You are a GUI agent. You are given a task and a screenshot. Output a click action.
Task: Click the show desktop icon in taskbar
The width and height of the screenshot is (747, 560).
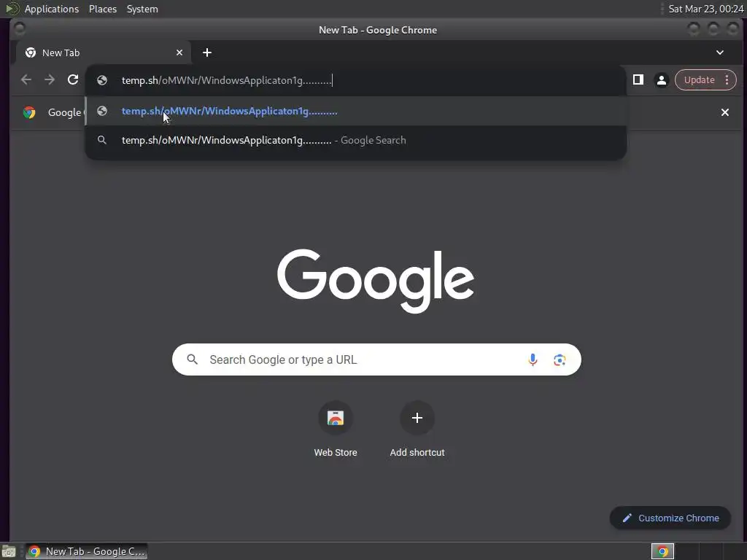pyautogui.click(x=9, y=551)
